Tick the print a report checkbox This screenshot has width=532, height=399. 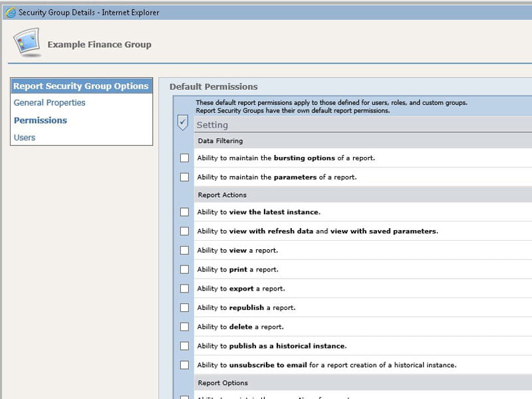tap(185, 269)
